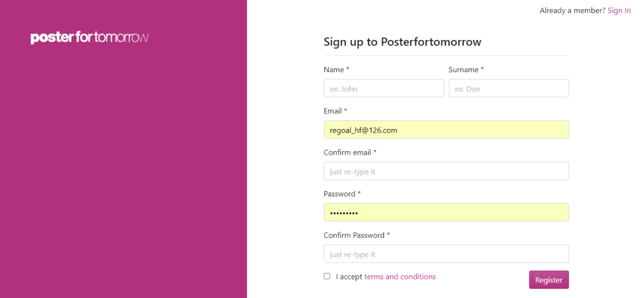
Task: Open the Sign In link
Action: 619,11
